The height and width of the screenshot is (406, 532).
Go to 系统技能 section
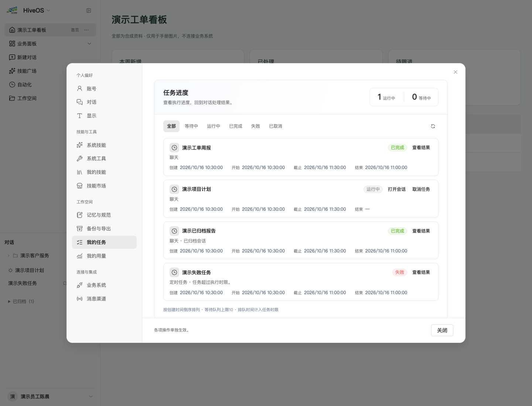(104, 145)
